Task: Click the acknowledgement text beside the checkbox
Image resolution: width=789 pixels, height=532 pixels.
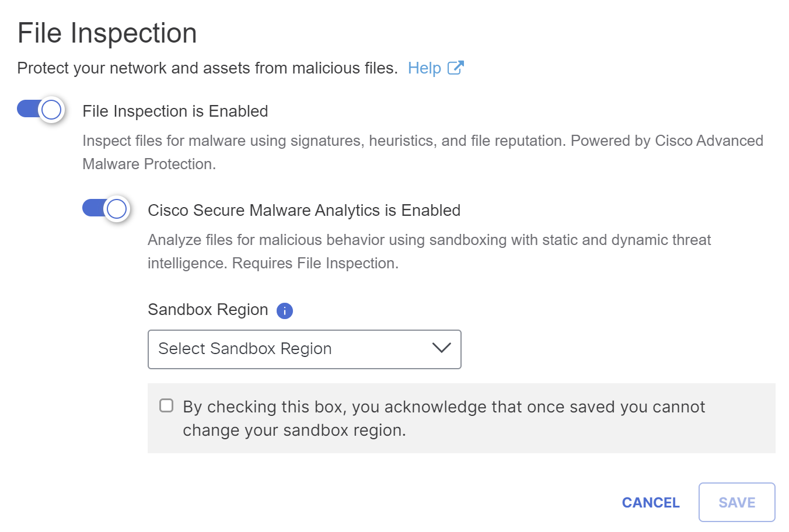Action: point(444,418)
